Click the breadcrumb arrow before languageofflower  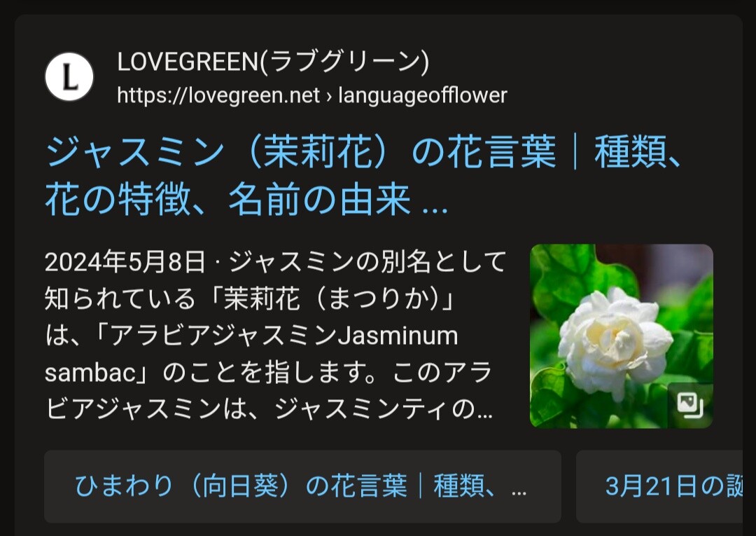[x=329, y=96]
